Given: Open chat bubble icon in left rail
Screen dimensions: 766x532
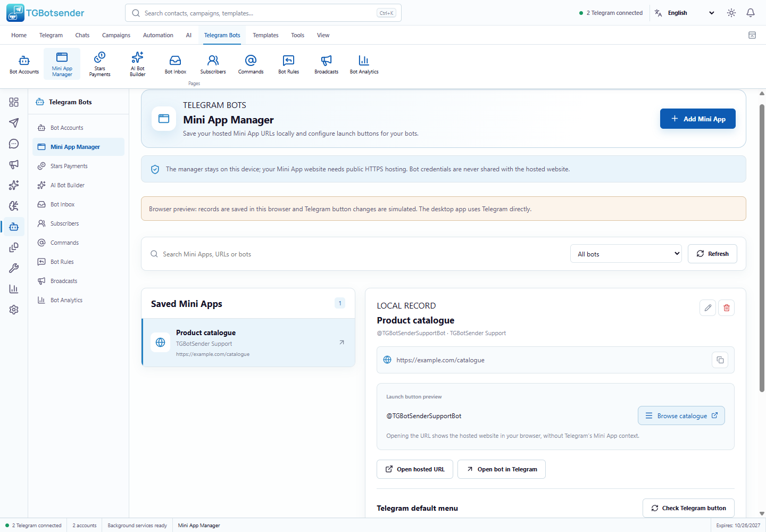Looking at the screenshot, I should click(x=14, y=144).
